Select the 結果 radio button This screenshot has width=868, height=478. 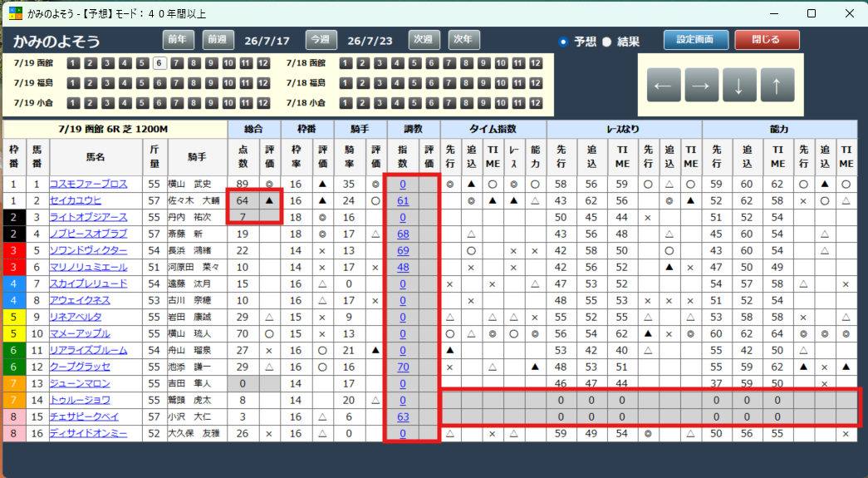pyautogui.click(x=606, y=42)
